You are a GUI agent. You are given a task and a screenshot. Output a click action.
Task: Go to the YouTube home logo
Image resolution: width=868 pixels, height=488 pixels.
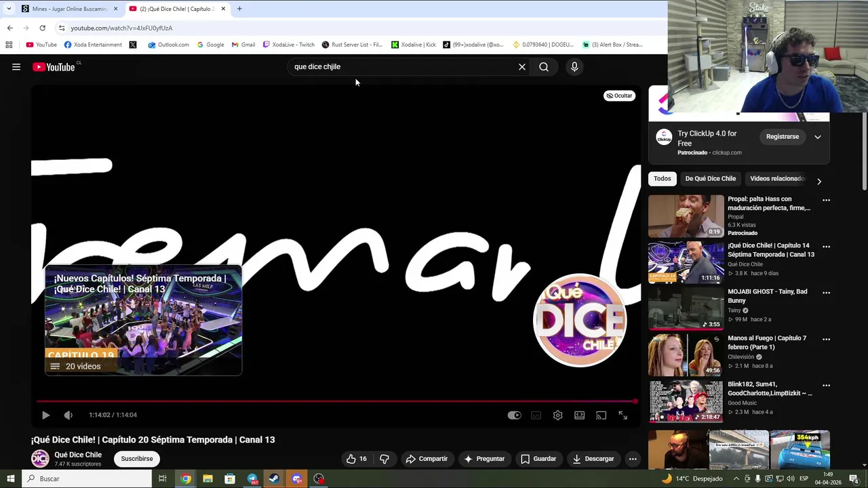point(54,67)
